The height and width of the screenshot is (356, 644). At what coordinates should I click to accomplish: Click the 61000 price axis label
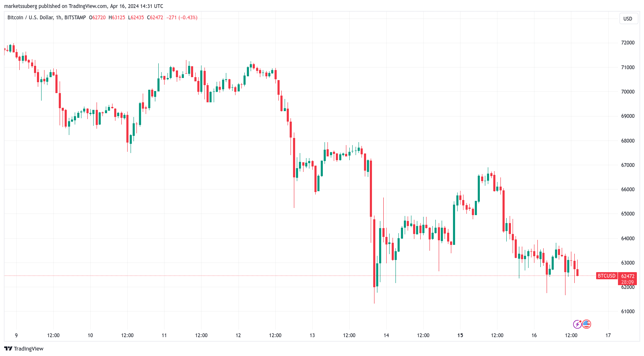(x=628, y=312)
